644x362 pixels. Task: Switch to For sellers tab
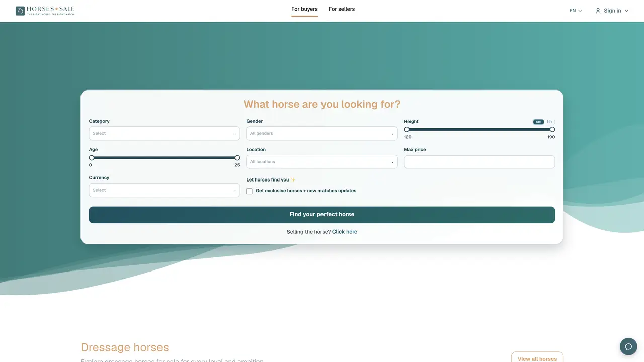(x=342, y=9)
